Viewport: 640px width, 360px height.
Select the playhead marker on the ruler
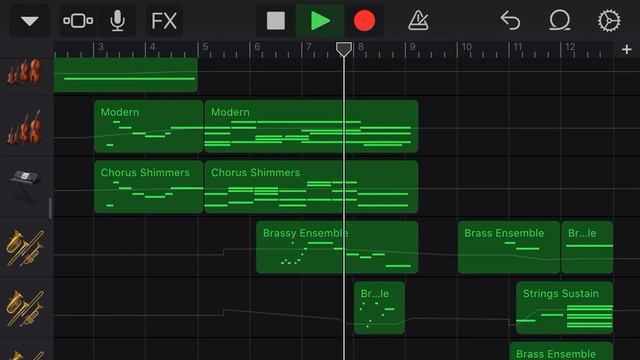click(x=344, y=49)
